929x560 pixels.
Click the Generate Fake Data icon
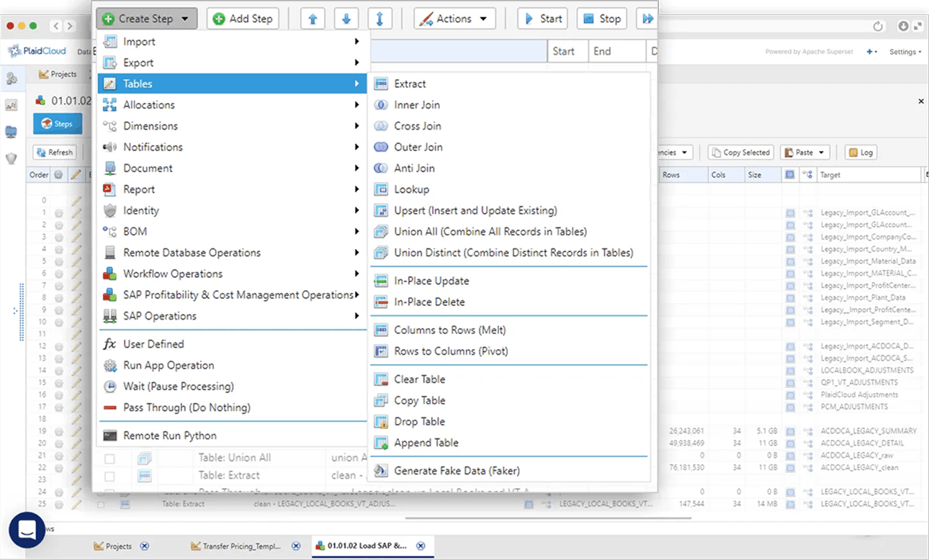coord(381,471)
